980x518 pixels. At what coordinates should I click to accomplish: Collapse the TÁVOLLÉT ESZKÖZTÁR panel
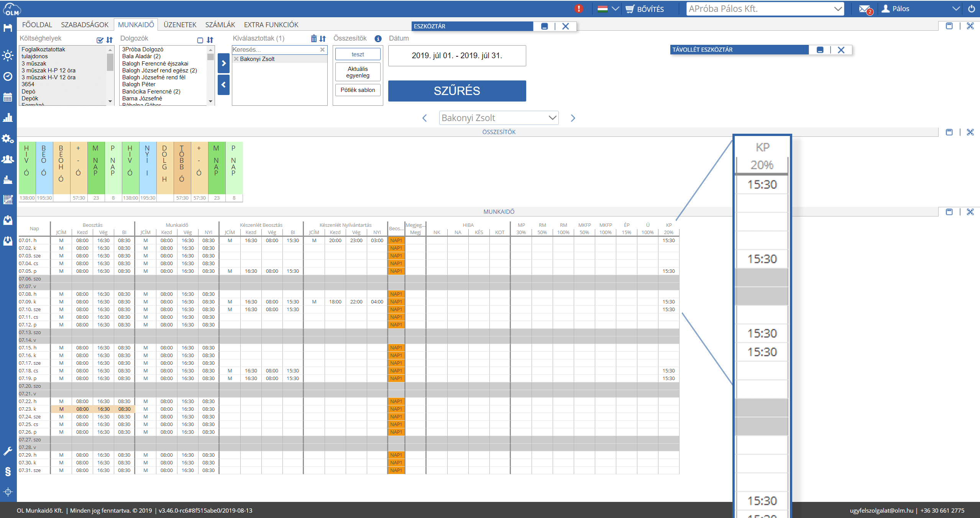(x=820, y=50)
